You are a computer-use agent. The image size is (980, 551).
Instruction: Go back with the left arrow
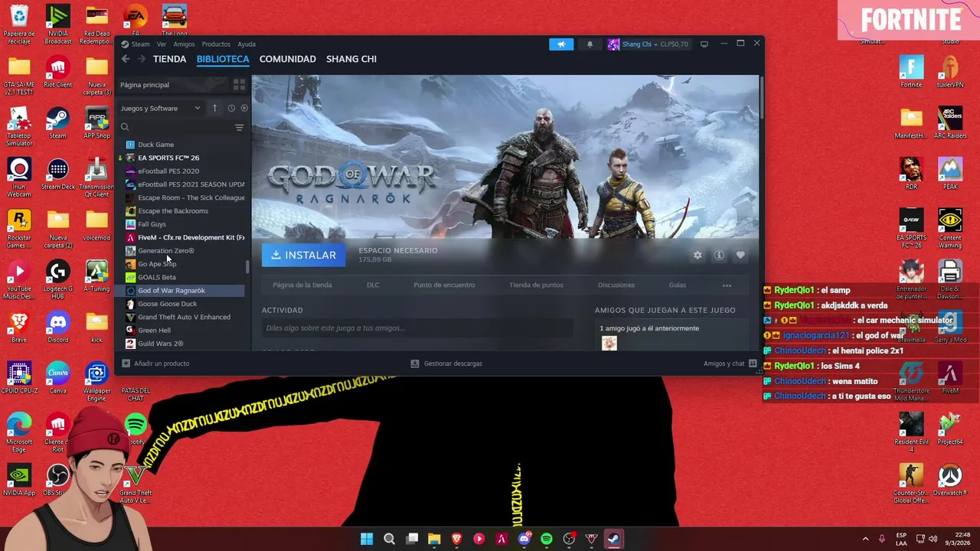[x=126, y=59]
